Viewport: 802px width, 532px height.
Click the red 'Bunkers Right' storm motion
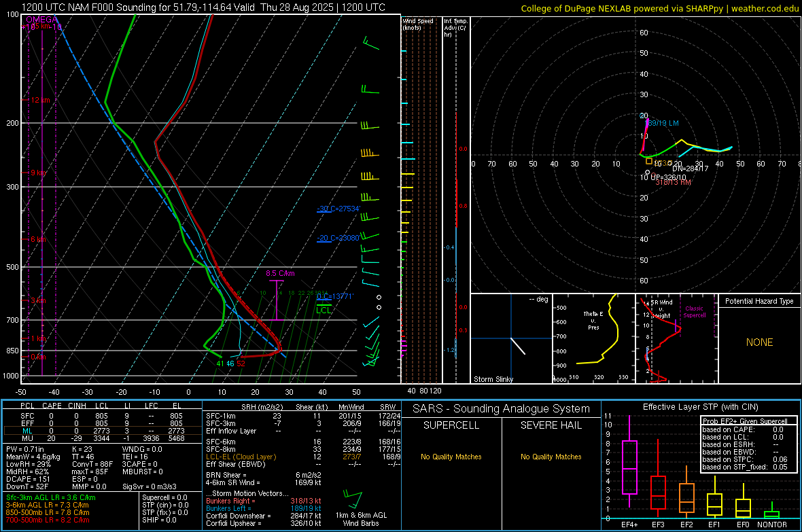click(264, 501)
